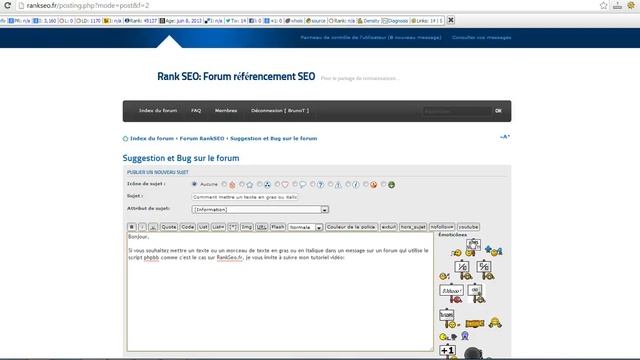Choose the warning triangle topic icon radio
640x360 pixels.
tap(330, 184)
